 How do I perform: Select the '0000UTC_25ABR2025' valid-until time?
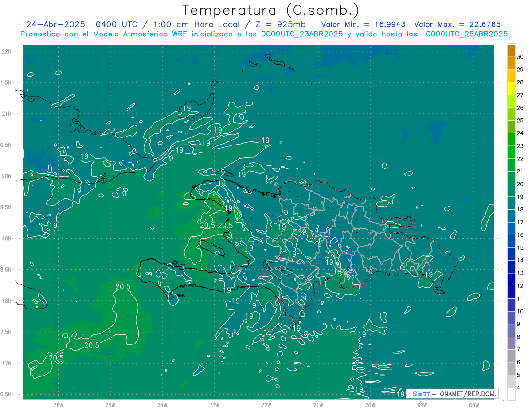pos(467,34)
